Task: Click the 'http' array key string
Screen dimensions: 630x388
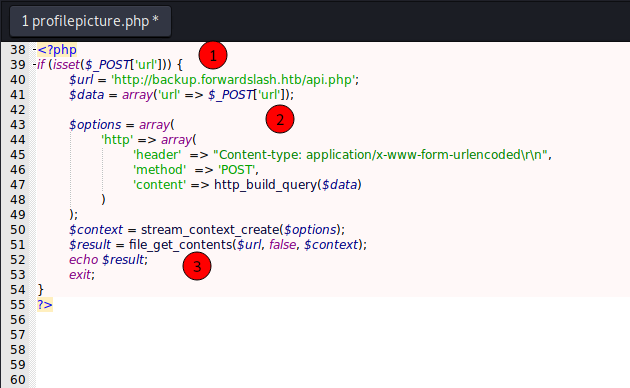Action: (x=117, y=140)
